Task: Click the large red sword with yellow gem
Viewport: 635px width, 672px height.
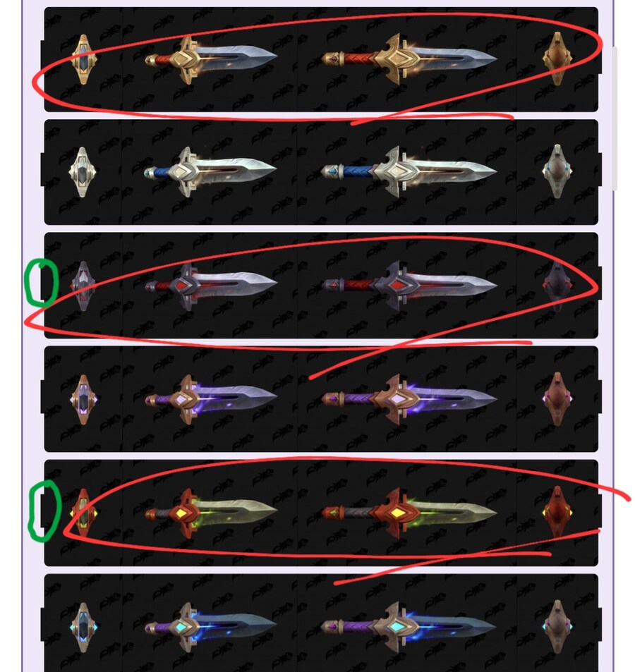Action: (409, 513)
